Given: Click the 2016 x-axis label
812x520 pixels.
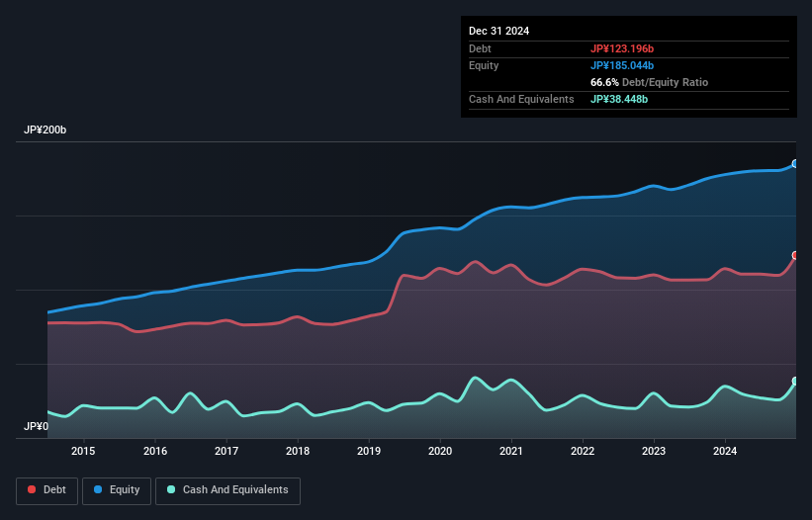Looking at the screenshot, I should pyautogui.click(x=155, y=451).
